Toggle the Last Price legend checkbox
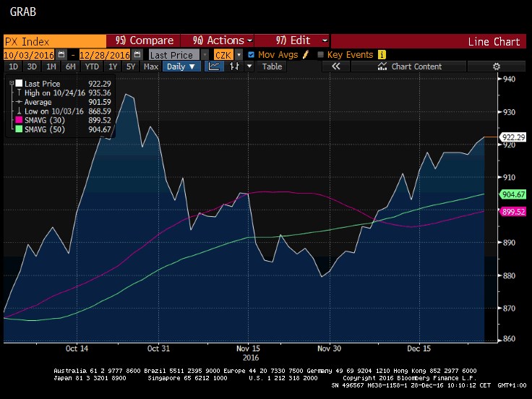 [19, 84]
